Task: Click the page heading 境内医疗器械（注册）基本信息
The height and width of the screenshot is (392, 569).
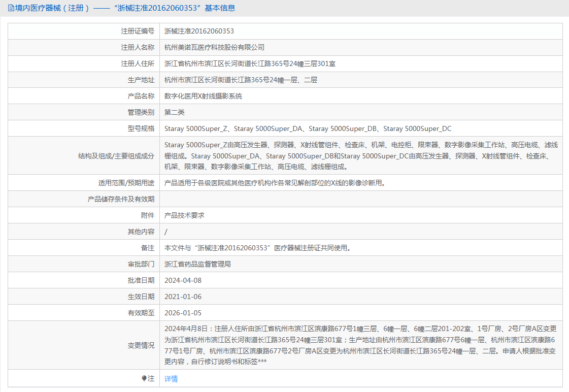Action: click(x=121, y=8)
